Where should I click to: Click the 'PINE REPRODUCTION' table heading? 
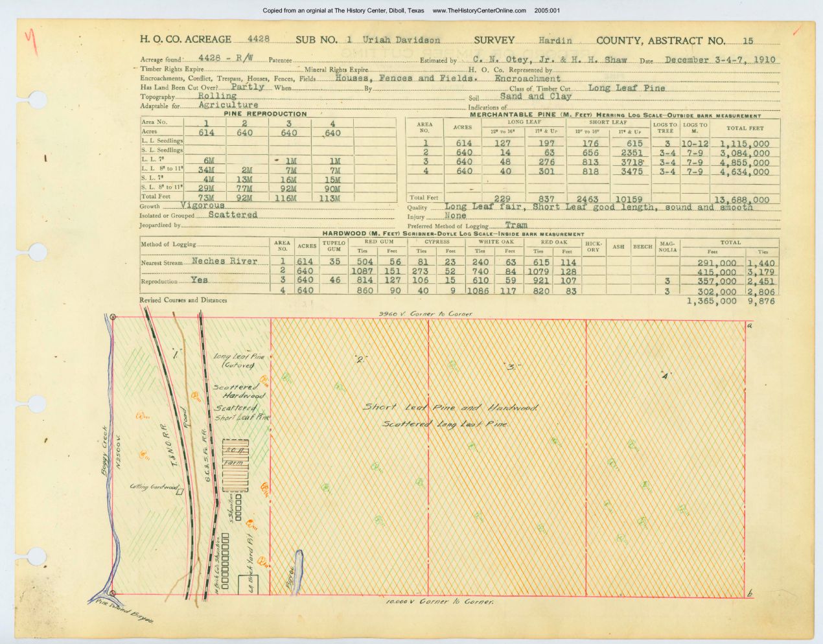coord(265,114)
